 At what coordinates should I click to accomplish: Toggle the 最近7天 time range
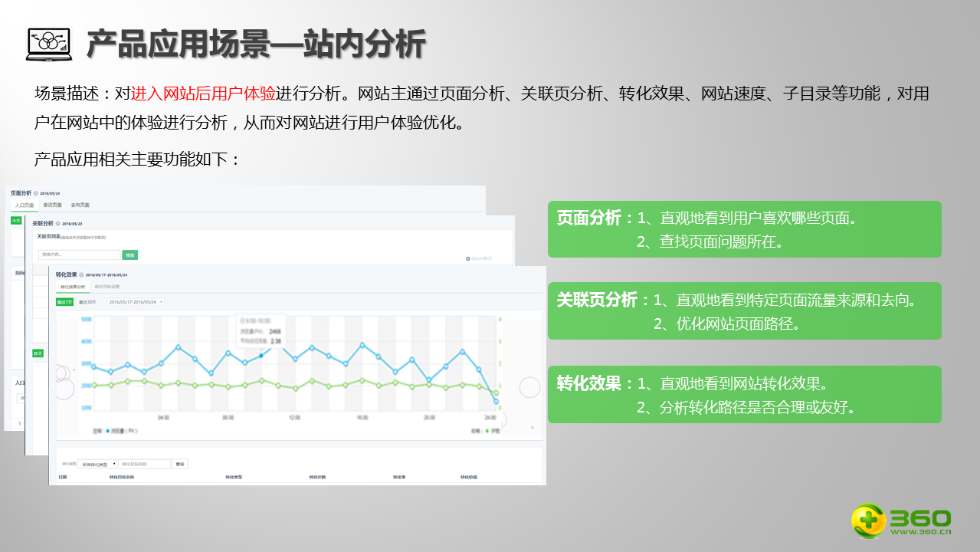pos(64,302)
